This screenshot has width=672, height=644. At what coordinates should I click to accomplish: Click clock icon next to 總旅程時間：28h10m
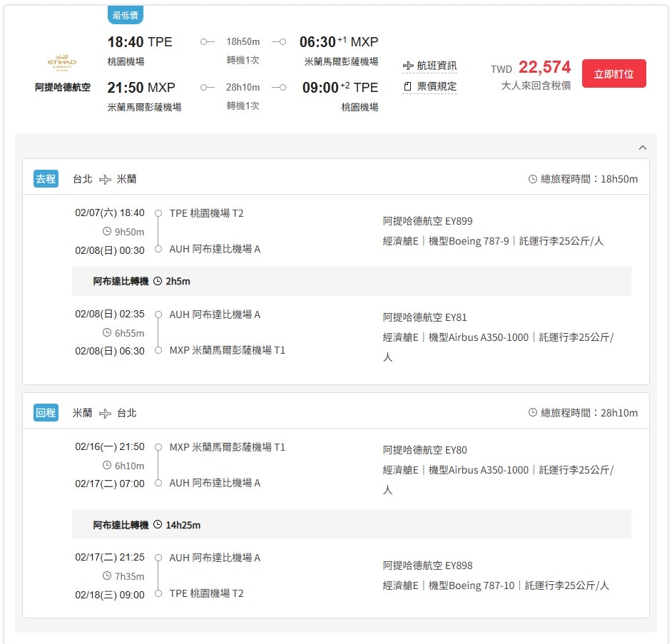click(533, 413)
